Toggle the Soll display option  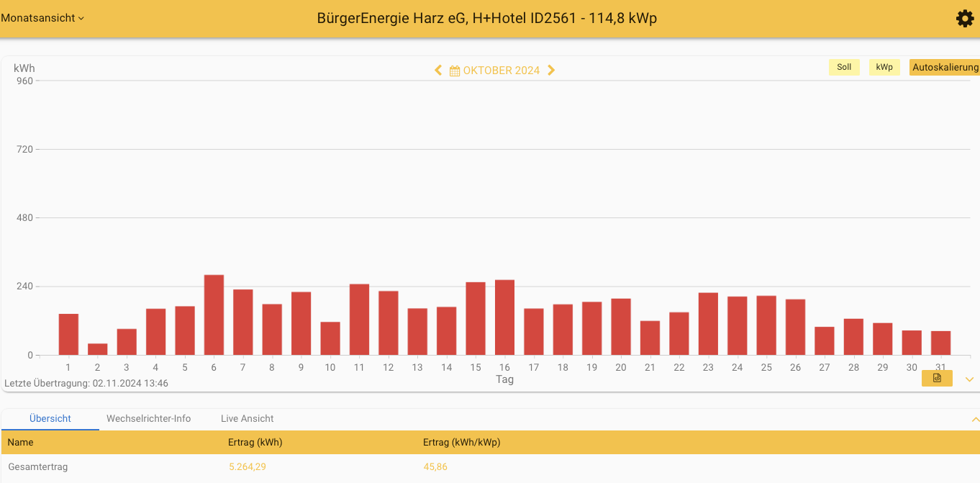coord(844,66)
